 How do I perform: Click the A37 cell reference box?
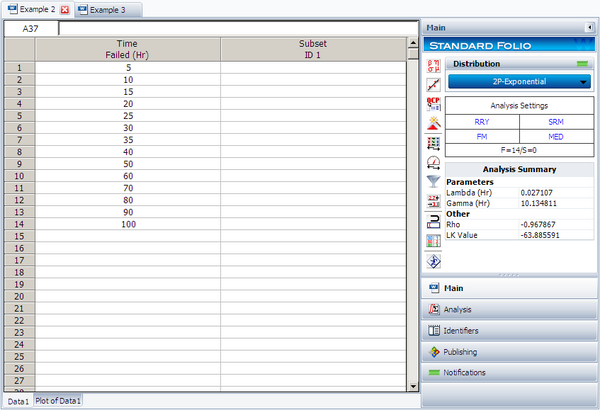pyautogui.click(x=30, y=29)
